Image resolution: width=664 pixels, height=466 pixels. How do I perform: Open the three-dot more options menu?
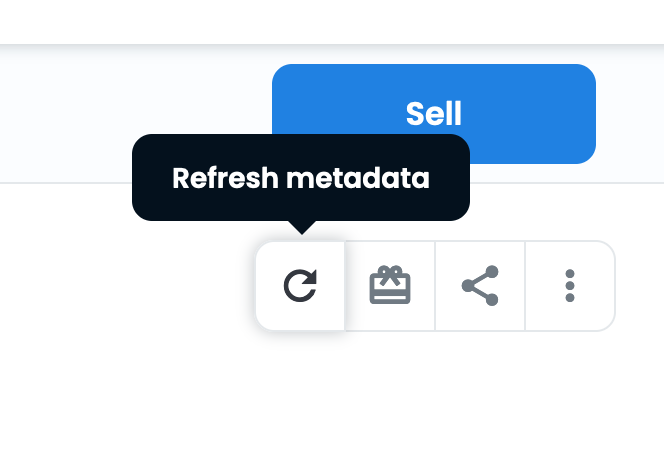click(570, 286)
